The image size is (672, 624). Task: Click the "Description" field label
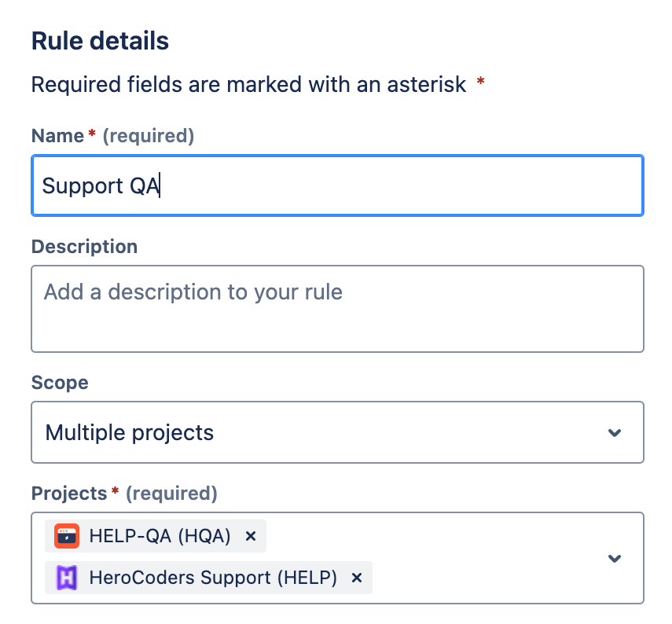(x=84, y=246)
